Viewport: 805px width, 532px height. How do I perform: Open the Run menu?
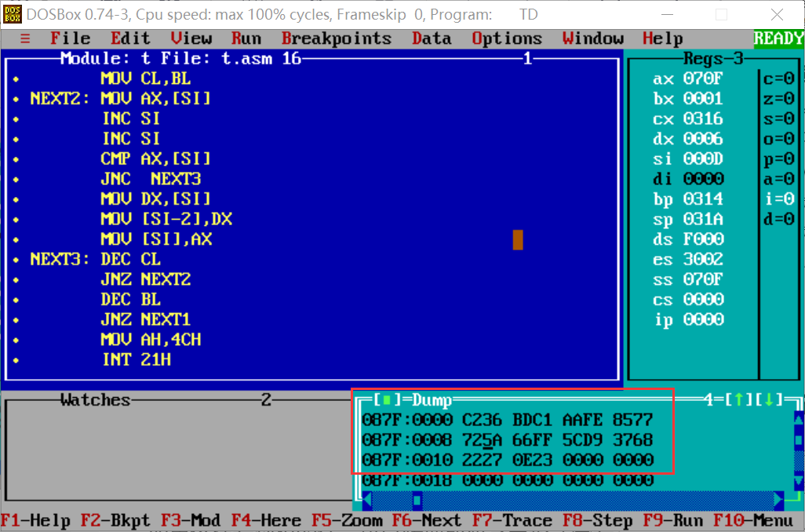point(246,38)
